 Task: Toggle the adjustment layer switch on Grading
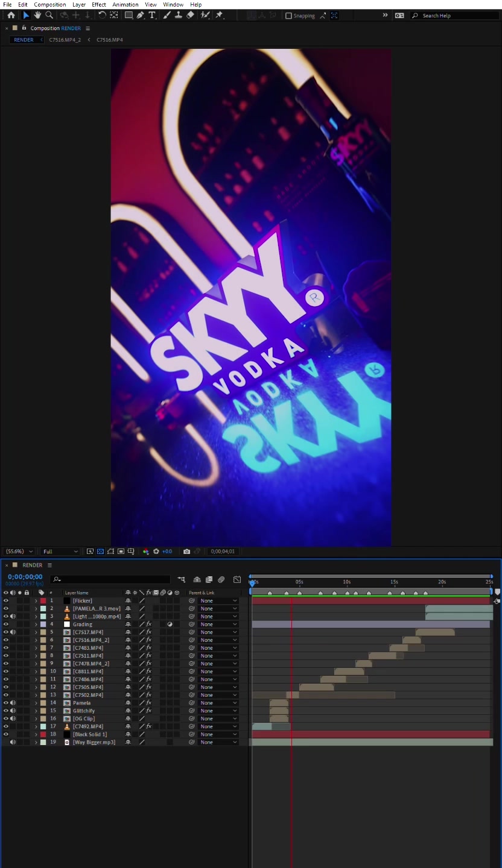[x=170, y=624]
